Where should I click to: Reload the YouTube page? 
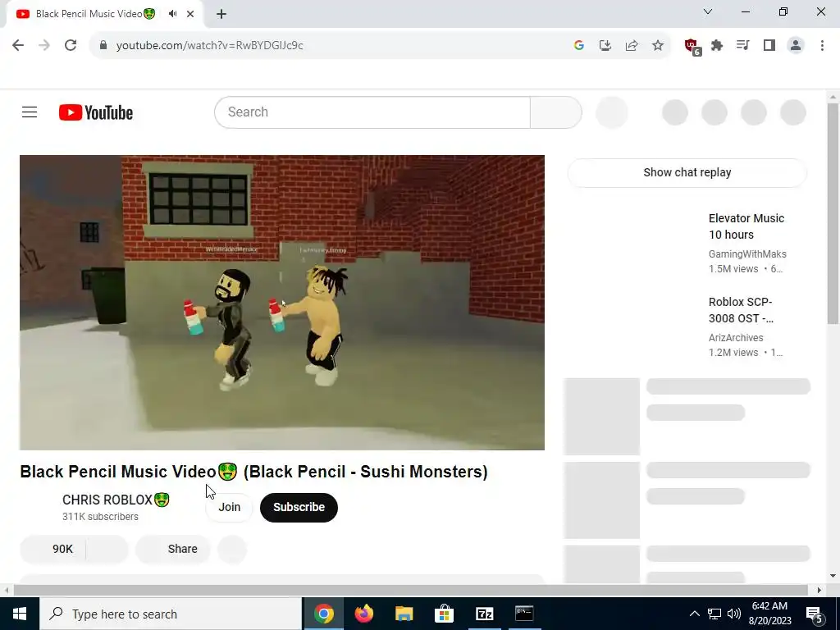pos(71,46)
